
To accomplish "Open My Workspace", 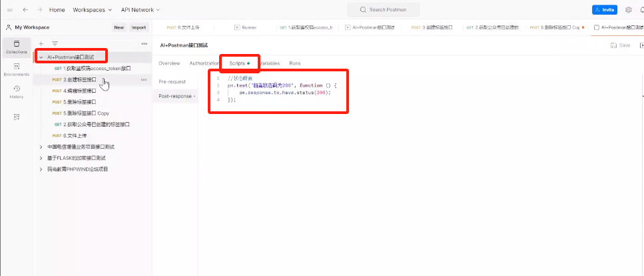I will point(27,27).
